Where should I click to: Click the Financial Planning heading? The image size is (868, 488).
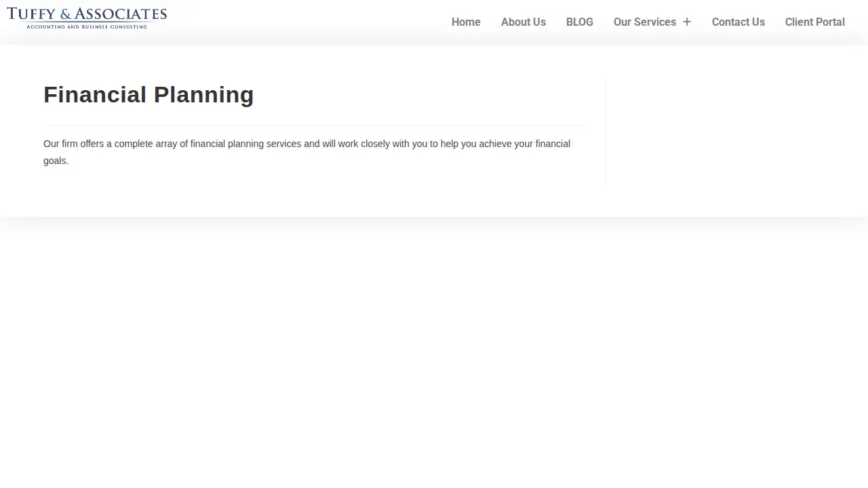click(x=149, y=94)
